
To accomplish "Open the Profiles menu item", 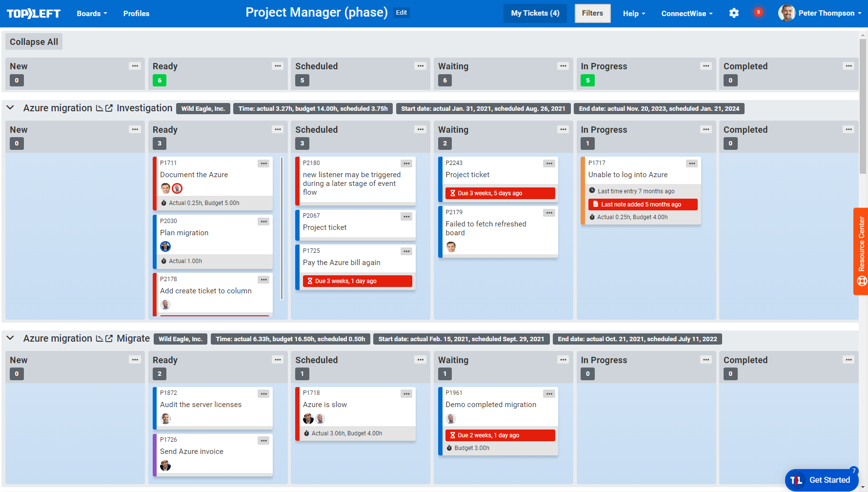I will (x=136, y=14).
